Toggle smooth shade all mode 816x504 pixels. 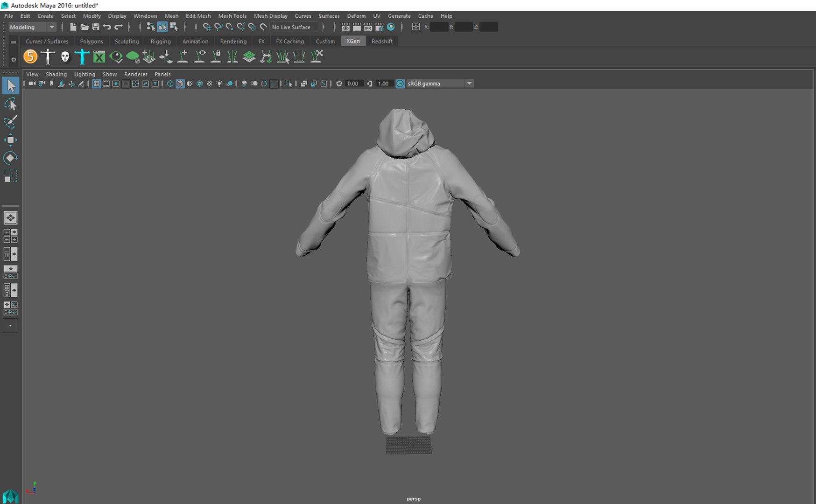click(180, 84)
